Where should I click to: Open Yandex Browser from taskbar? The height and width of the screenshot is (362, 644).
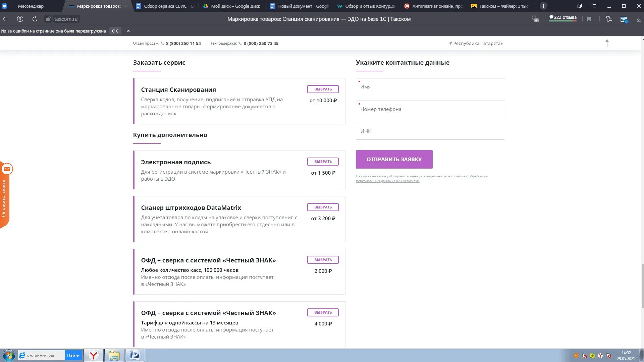(x=94, y=355)
